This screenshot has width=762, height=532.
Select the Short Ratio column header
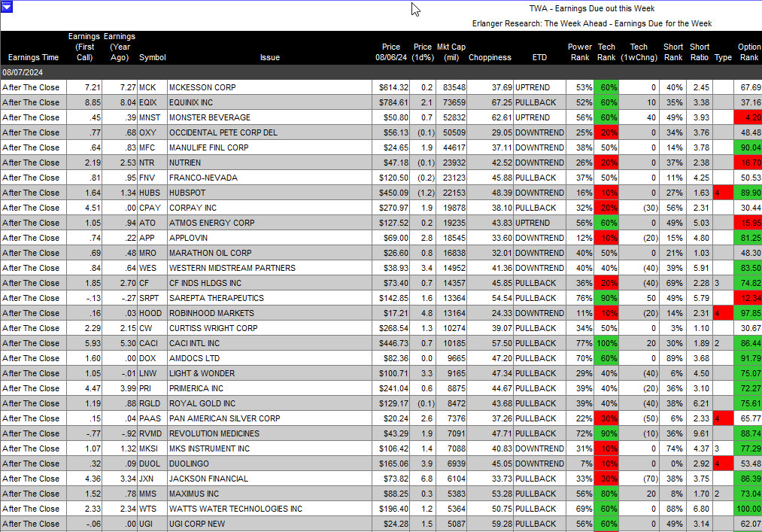[x=700, y=52]
